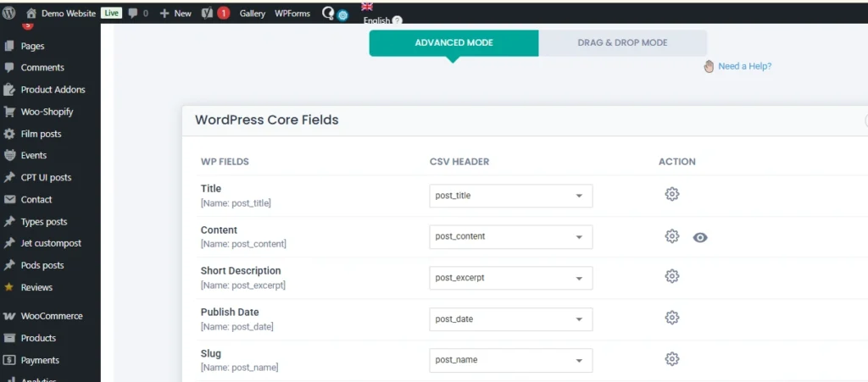Open WooCommerce sidebar menu
Viewport: 868px width, 382px height.
click(50, 316)
